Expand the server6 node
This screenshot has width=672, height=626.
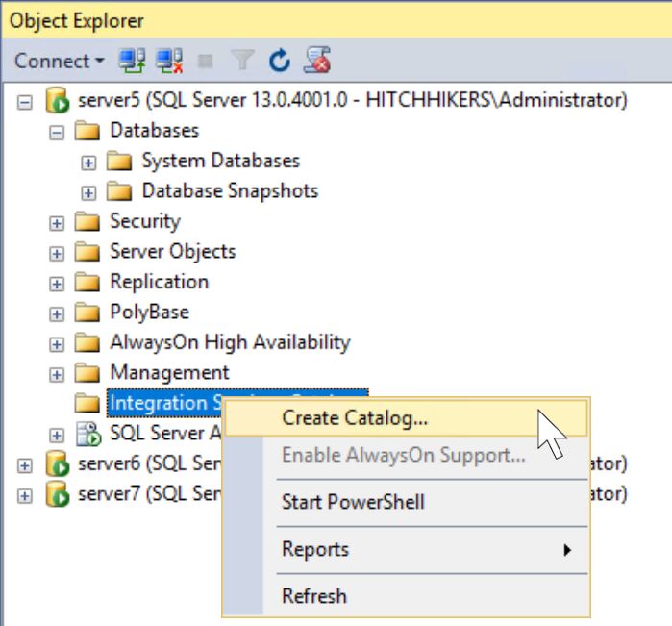click(x=25, y=465)
